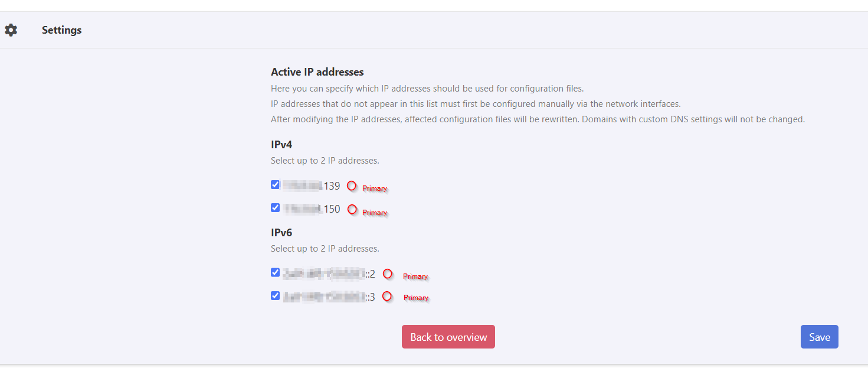Select the red radio circle beside IPv6 ::3
The height and width of the screenshot is (368, 868).
tap(387, 297)
